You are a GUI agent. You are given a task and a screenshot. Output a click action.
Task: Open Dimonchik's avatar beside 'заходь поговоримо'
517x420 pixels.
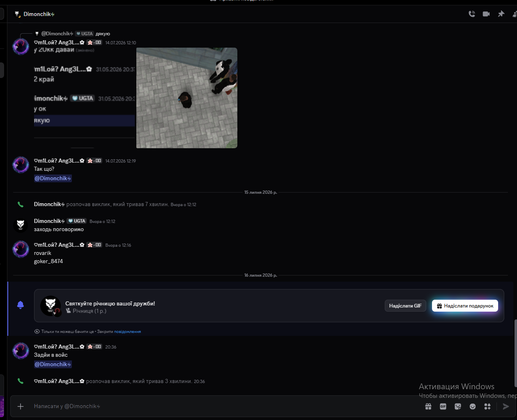coord(21,225)
